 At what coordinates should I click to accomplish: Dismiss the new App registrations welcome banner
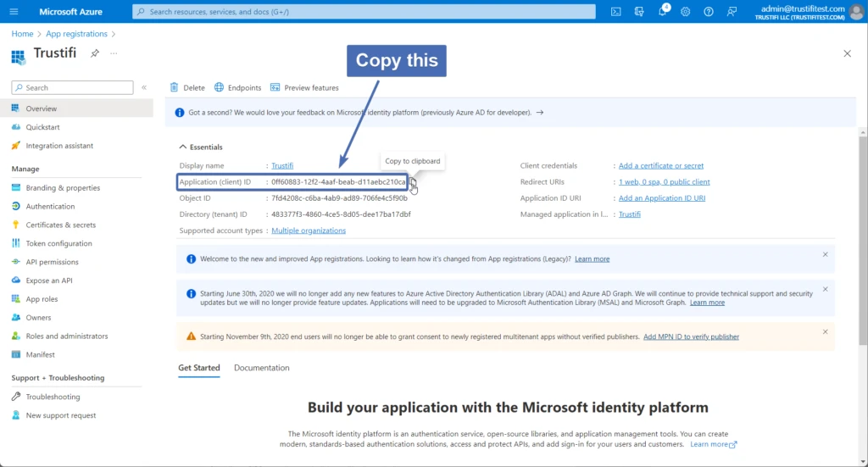point(825,254)
